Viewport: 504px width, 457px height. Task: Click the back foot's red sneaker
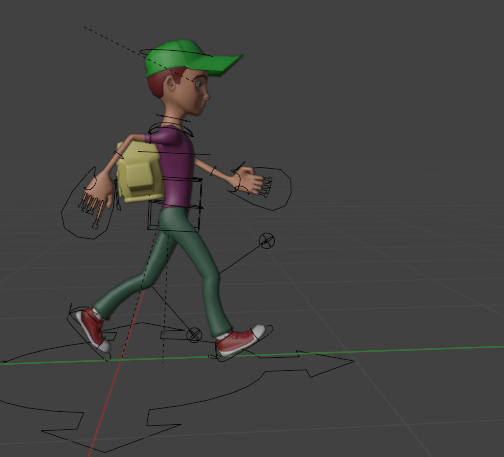[x=92, y=329]
